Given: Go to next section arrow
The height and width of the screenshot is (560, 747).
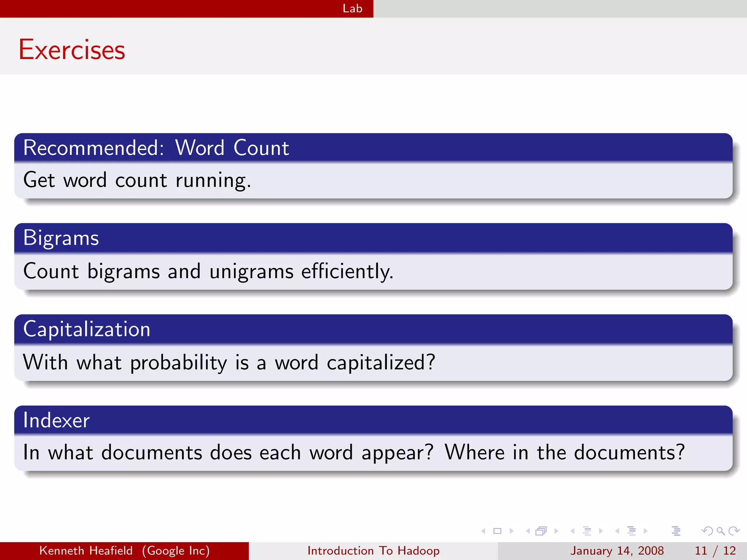Looking at the screenshot, I should point(646,531).
